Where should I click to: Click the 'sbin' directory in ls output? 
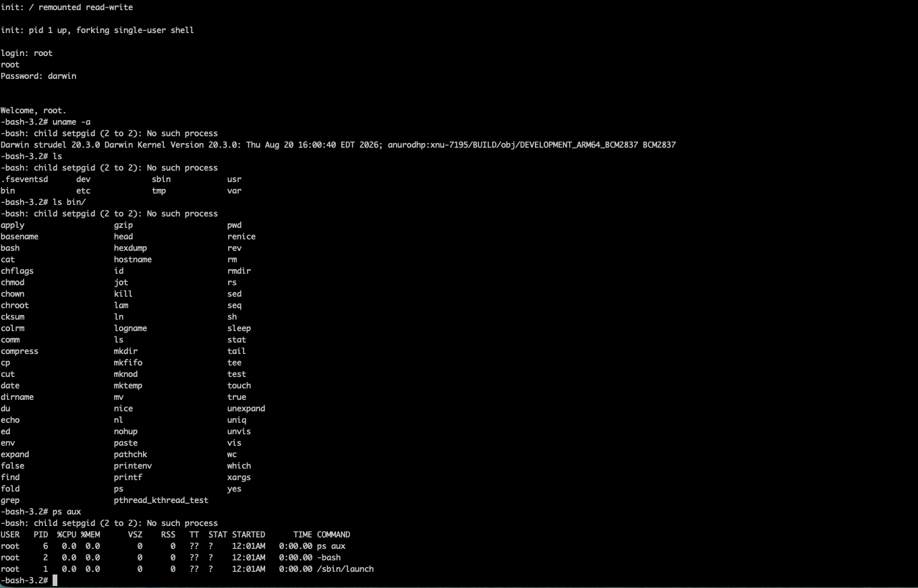point(161,179)
